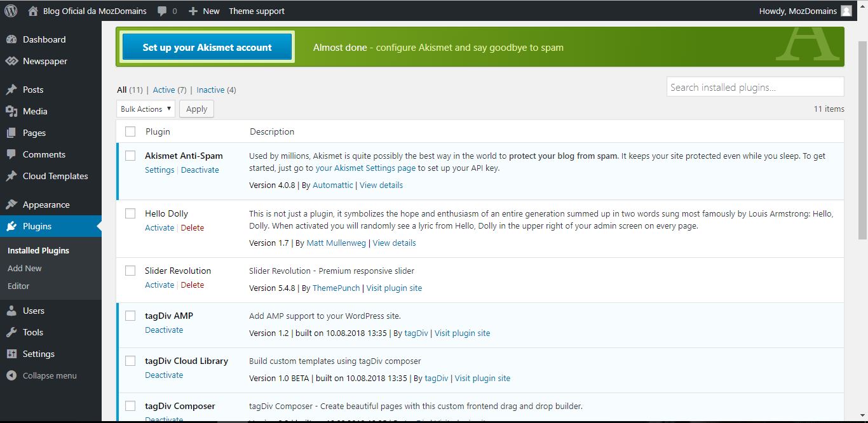Visit plugin site for tagDiv Cloud Library
Image resolution: width=868 pixels, height=423 pixels.
point(482,378)
